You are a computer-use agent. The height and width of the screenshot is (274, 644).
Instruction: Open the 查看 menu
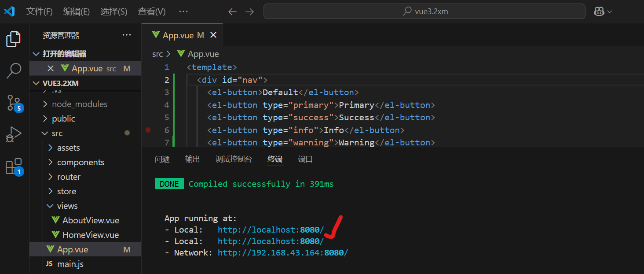(151, 11)
